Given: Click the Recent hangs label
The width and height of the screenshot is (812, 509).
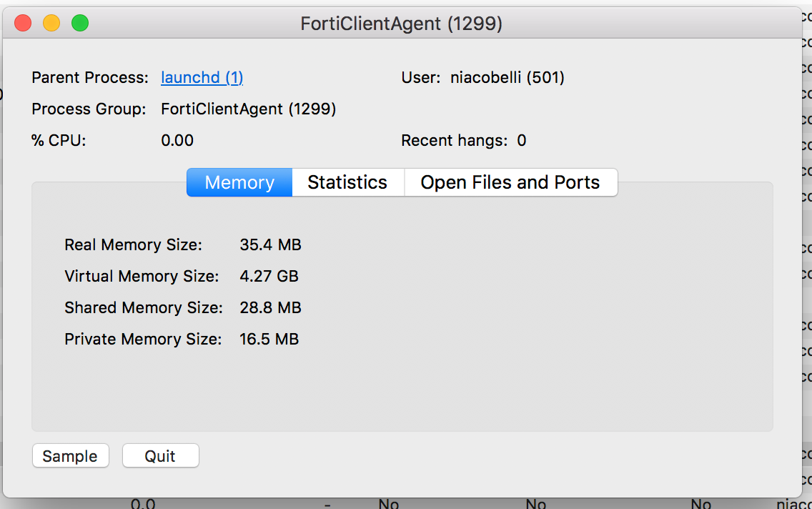Looking at the screenshot, I should [454, 140].
